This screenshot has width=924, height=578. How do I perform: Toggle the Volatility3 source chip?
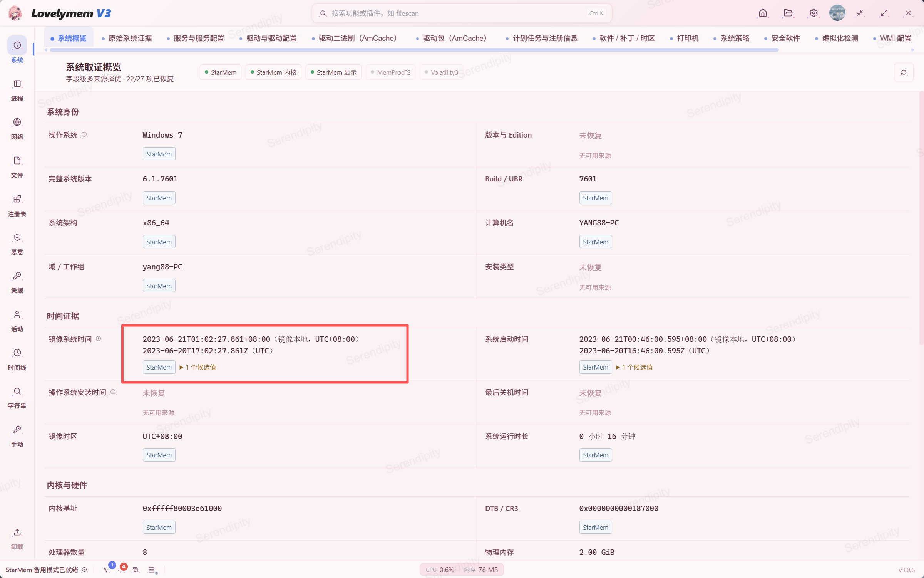pos(441,72)
